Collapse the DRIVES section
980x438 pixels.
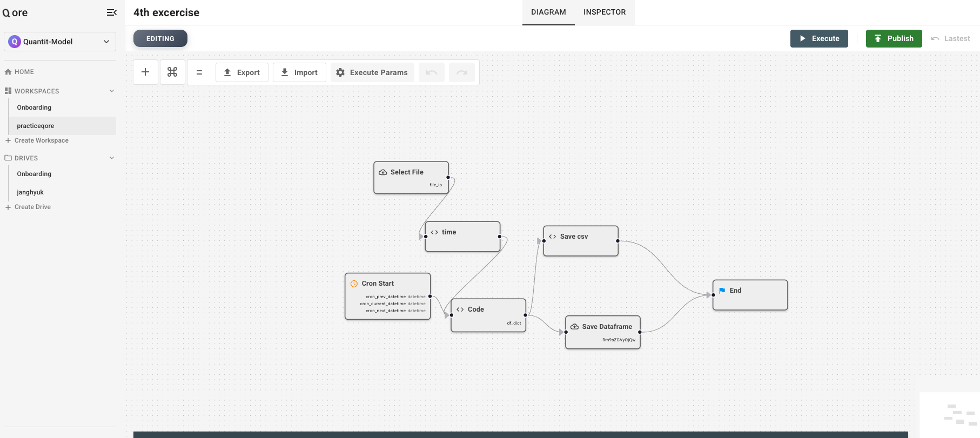pyautogui.click(x=112, y=158)
